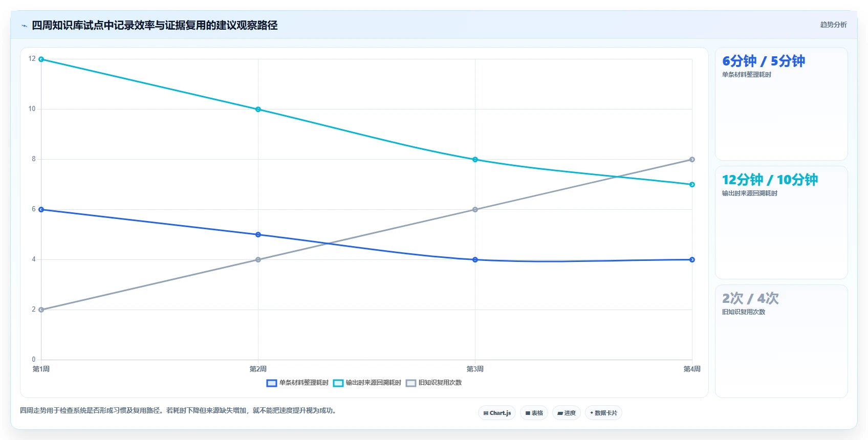868x440 pixels.
Task: Click the 第4周 x-axis label
Action: (x=692, y=369)
